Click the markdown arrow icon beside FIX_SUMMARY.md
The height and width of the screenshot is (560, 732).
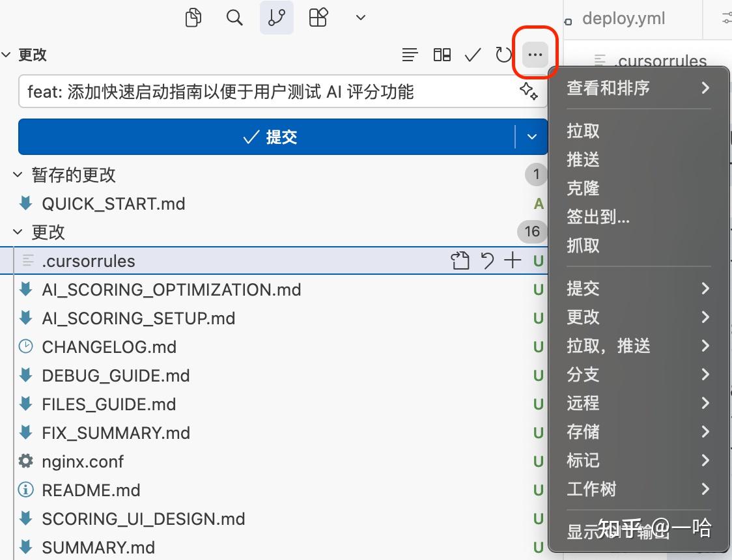(x=25, y=432)
